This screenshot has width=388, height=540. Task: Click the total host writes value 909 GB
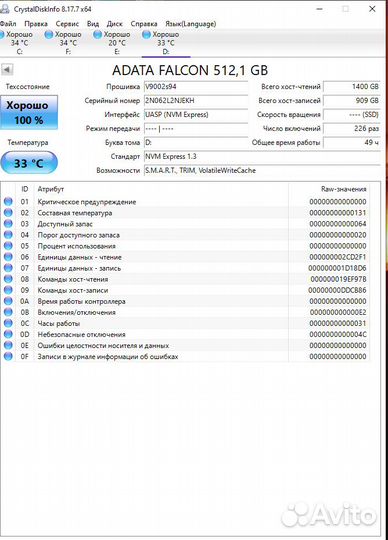352,101
